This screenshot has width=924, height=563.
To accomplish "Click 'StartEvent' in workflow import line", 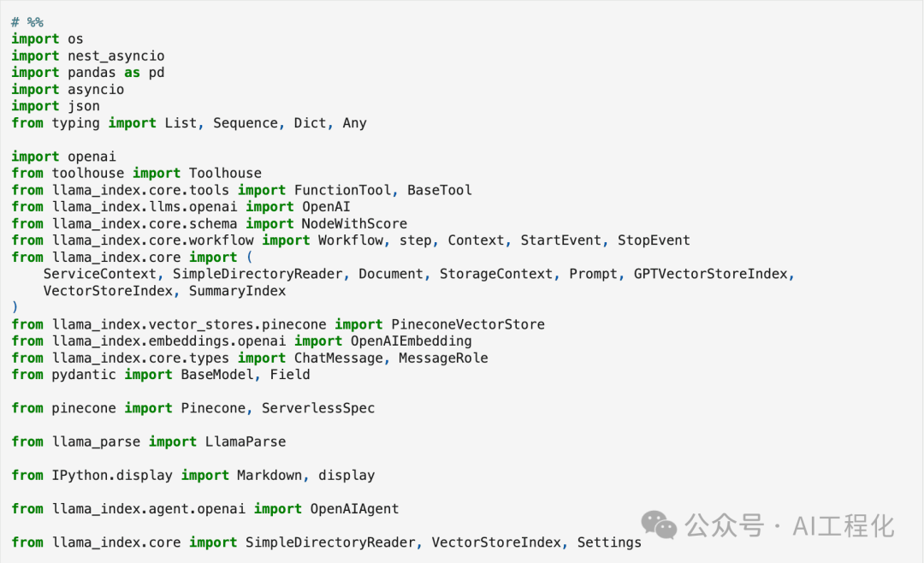I will point(560,240).
